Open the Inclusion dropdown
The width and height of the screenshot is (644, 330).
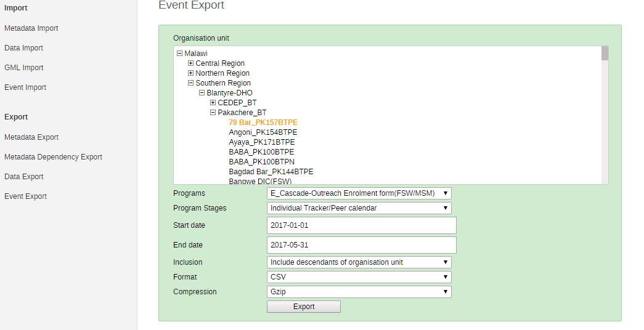tap(359, 262)
